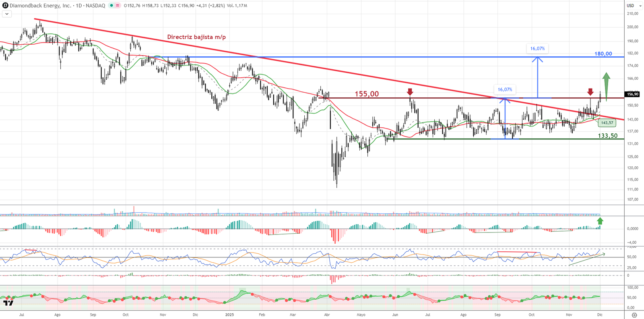The image size is (644, 319).
Task: Click the Diamondback Energy symbol logo icon
Action: 5,6
